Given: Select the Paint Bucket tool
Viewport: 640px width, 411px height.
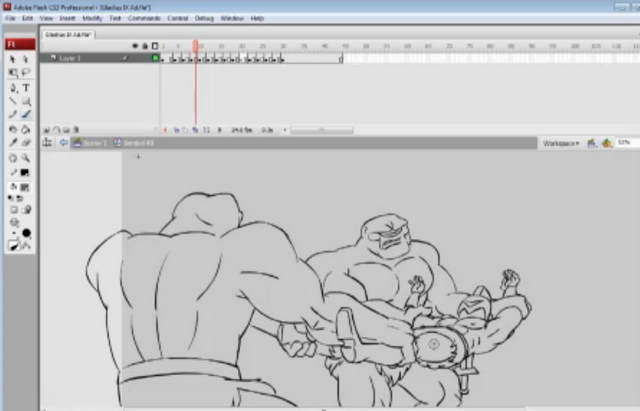Looking at the screenshot, I should [x=26, y=129].
